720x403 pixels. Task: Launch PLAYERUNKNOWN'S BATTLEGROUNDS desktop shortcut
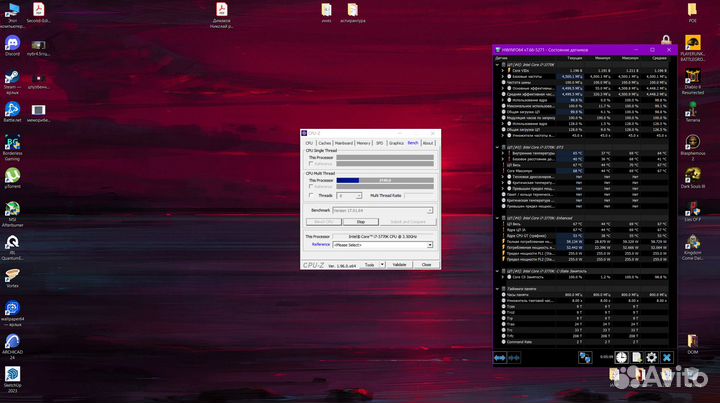point(692,49)
